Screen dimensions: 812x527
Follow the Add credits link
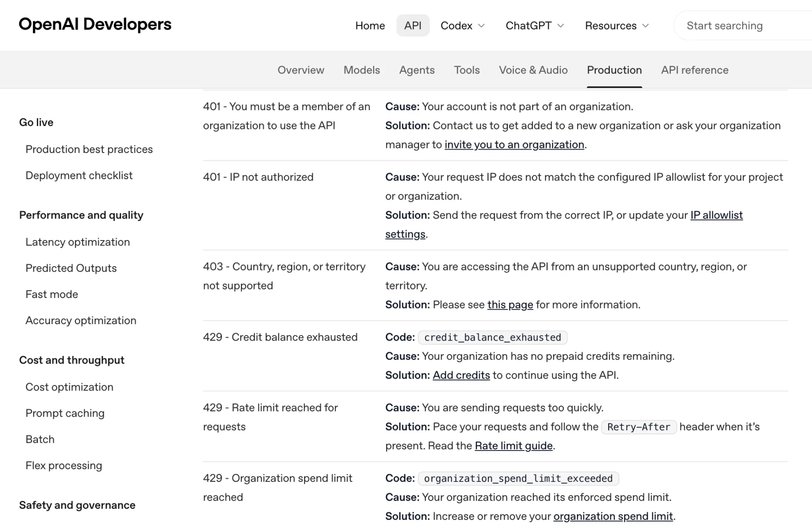pyautogui.click(x=461, y=375)
